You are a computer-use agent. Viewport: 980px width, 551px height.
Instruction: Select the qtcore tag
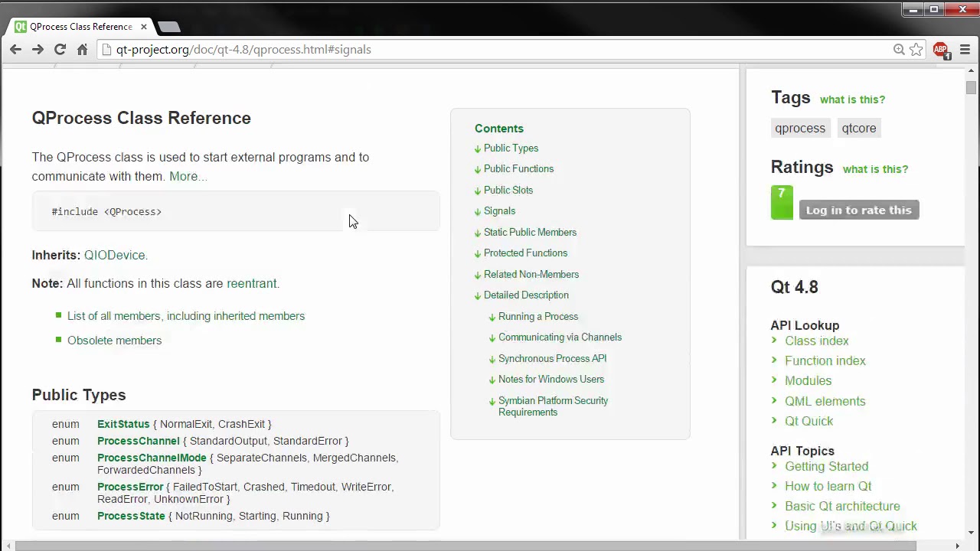pos(859,129)
